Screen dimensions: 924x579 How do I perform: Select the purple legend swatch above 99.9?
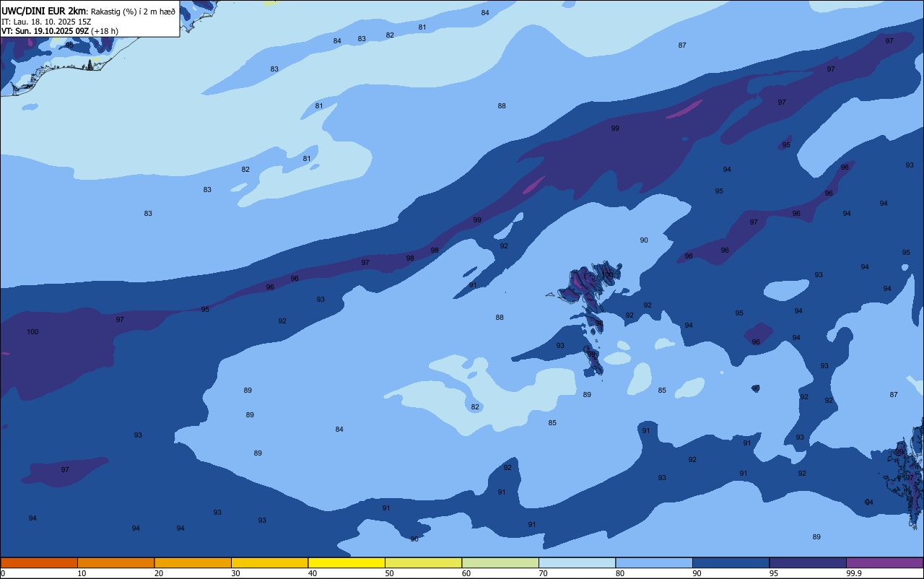[x=884, y=562]
